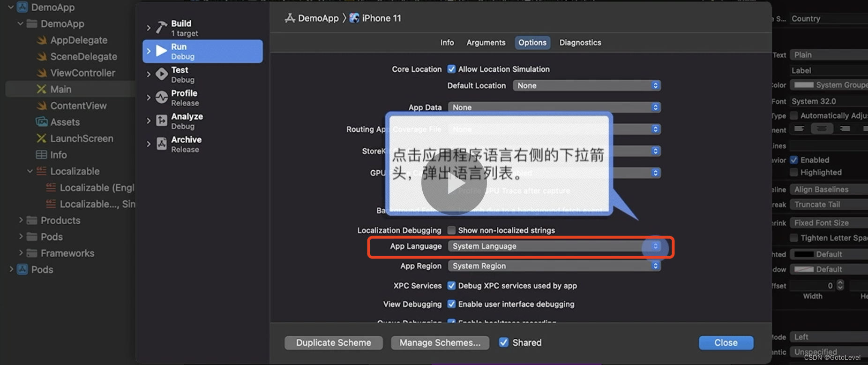The height and width of the screenshot is (365, 868).
Task: Open the Default Location dropdown
Action: tap(587, 85)
